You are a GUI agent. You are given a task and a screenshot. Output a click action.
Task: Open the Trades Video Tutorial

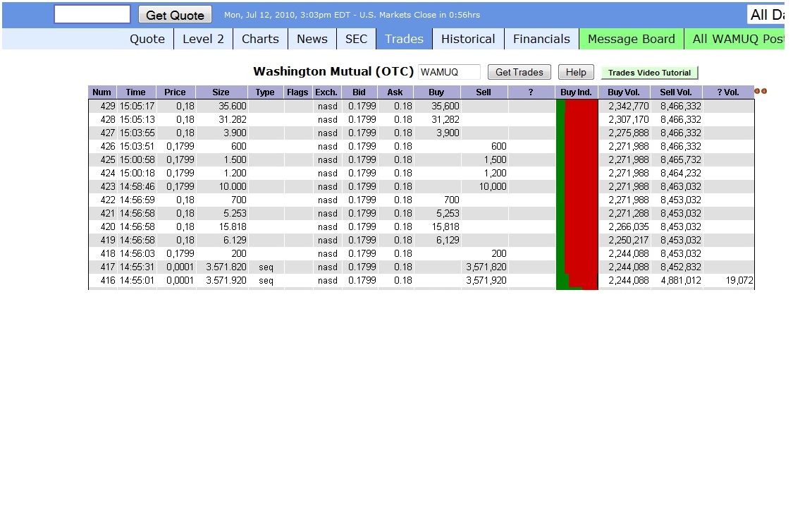point(649,73)
